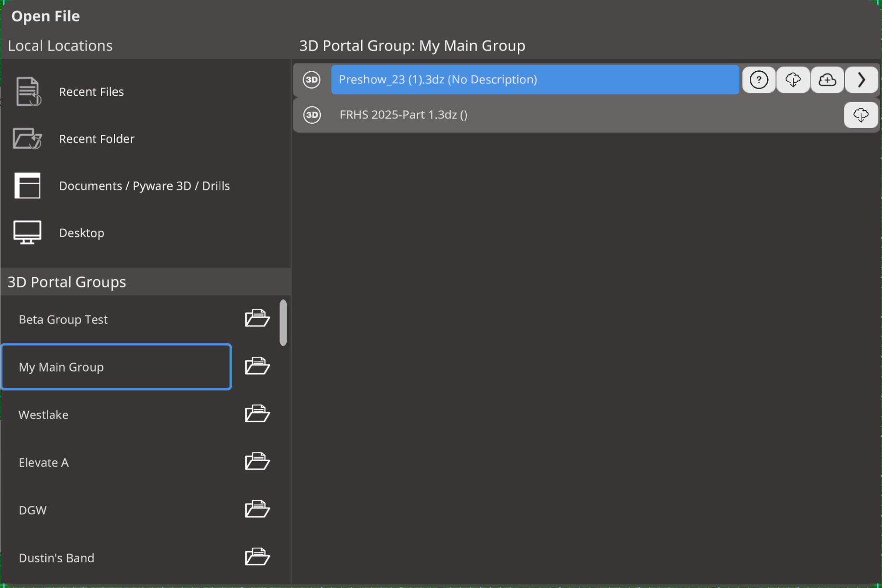Image resolution: width=882 pixels, height=588 pixels.
Task: Click the portal groups list scrollbar
Action: (283, 322)
